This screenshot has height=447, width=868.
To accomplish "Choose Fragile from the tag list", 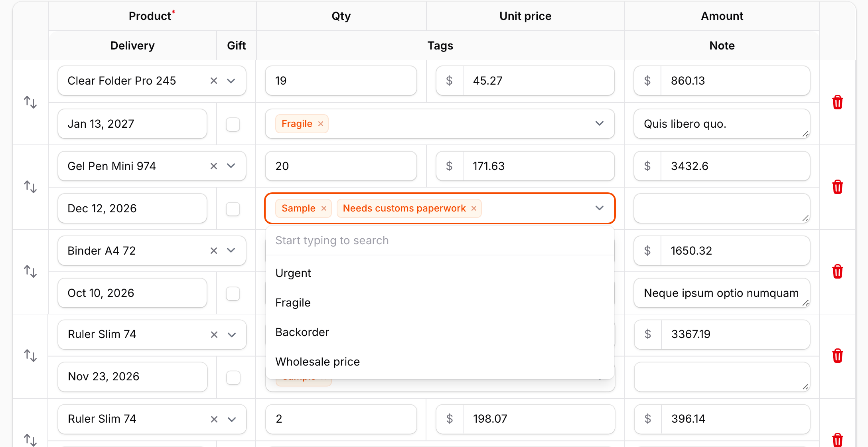I will 440,303.
